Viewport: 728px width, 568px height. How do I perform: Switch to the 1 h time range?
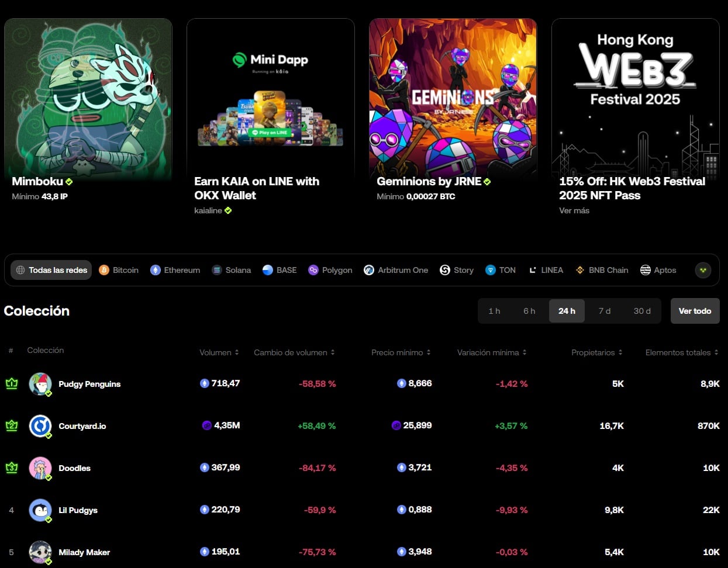pos(495,311)
